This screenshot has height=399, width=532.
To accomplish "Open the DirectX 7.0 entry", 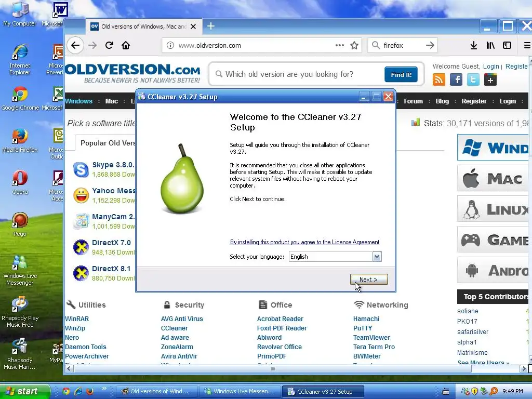I will coord(111,243).
